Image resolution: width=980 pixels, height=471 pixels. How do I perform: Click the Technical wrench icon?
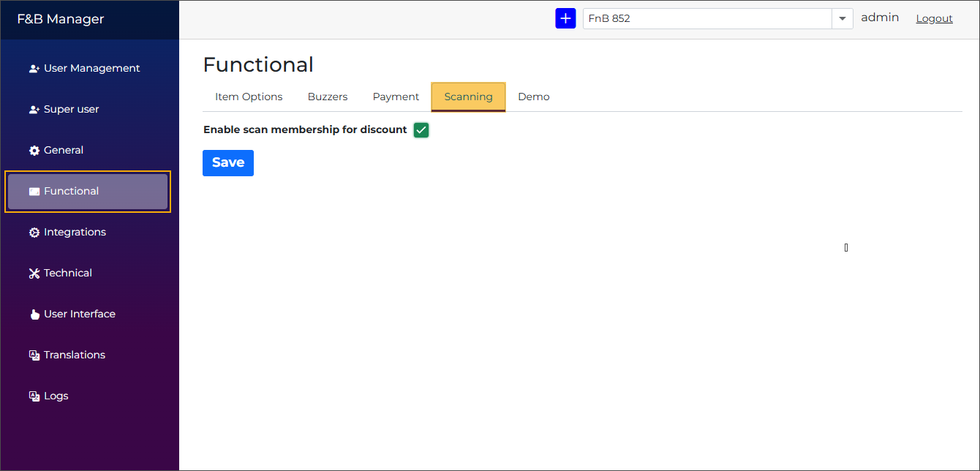34,273
